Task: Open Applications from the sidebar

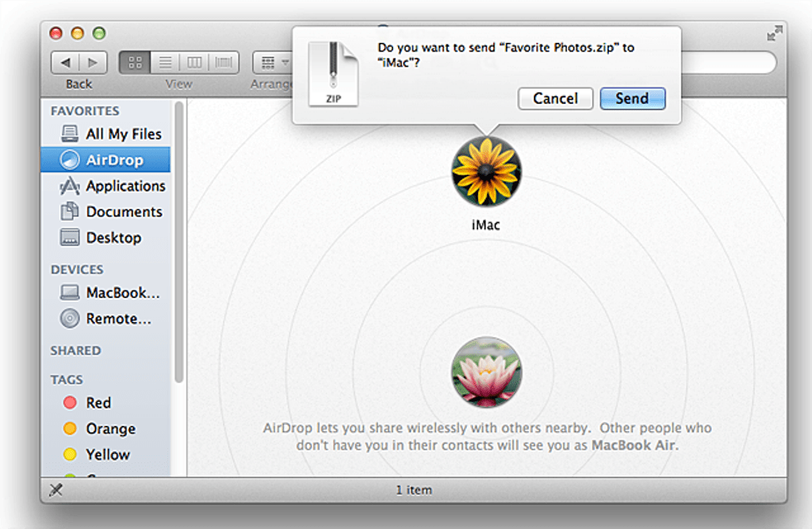Action: [125, 186]
